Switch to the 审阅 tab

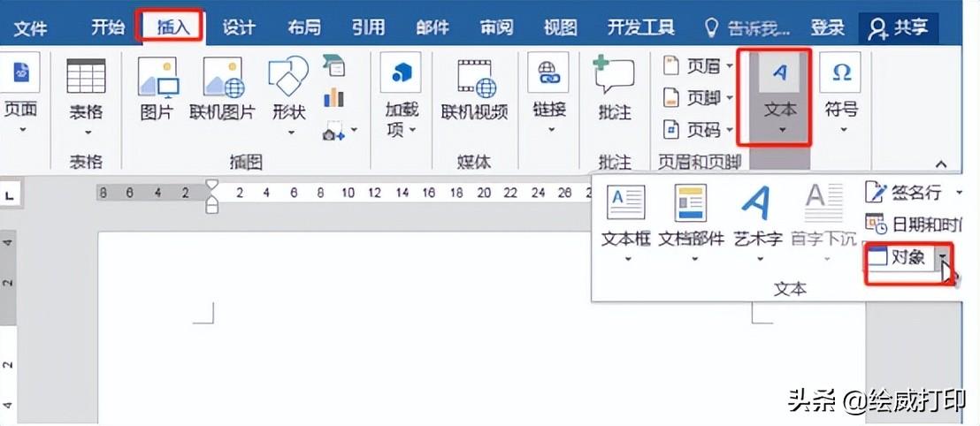tap(497, 28)
